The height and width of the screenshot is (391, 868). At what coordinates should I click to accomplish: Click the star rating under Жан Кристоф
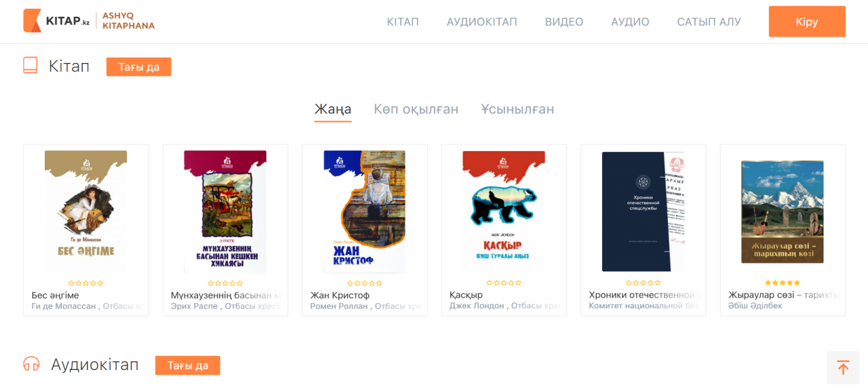click(x=365, y=283)
